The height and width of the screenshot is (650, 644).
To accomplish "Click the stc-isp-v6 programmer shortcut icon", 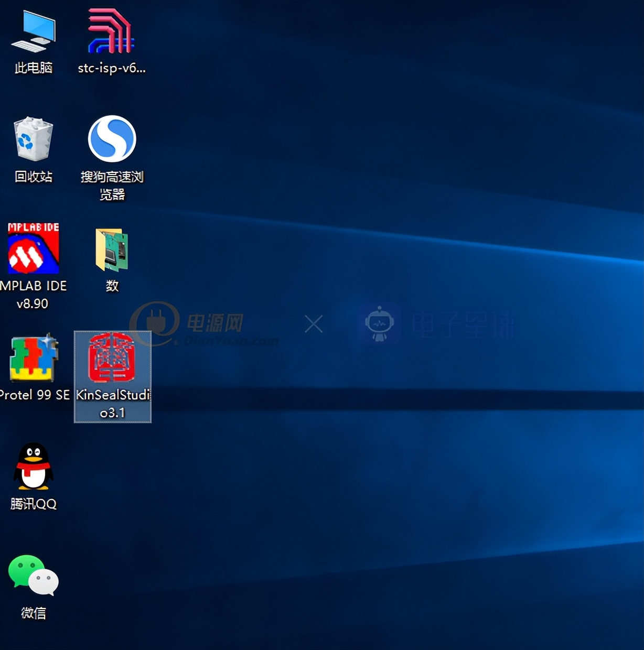I will [111, 31].
